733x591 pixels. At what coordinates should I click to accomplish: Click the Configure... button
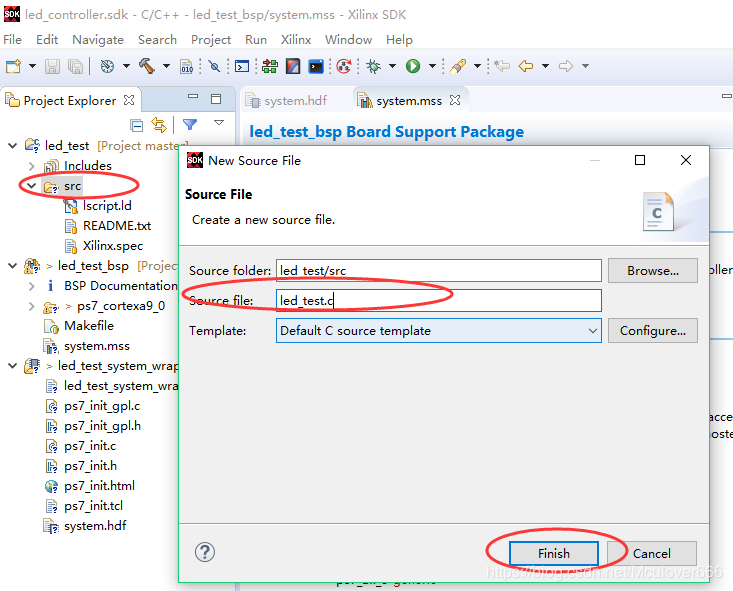pos(653,331)
